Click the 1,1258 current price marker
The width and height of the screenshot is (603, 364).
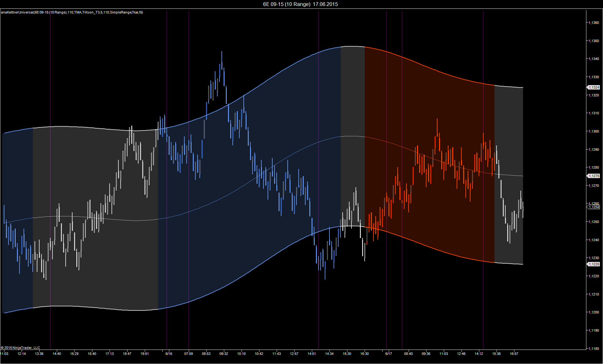594,207
